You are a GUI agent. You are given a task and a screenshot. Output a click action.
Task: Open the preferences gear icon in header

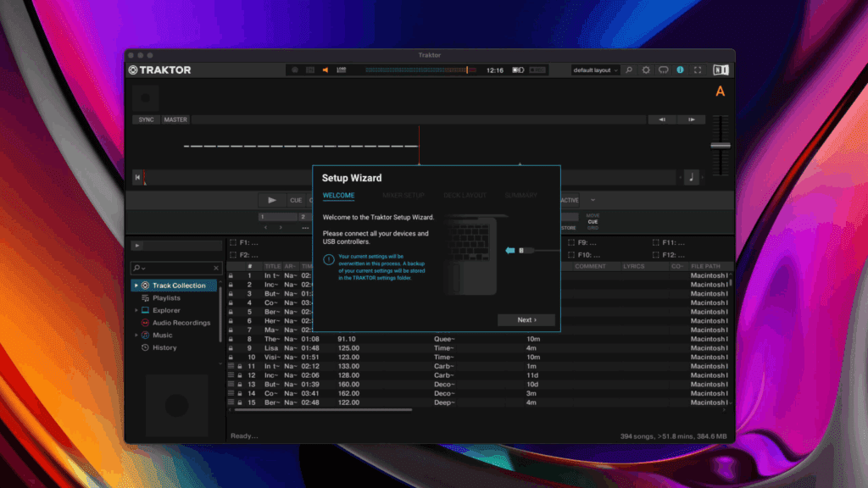point(646,70)
